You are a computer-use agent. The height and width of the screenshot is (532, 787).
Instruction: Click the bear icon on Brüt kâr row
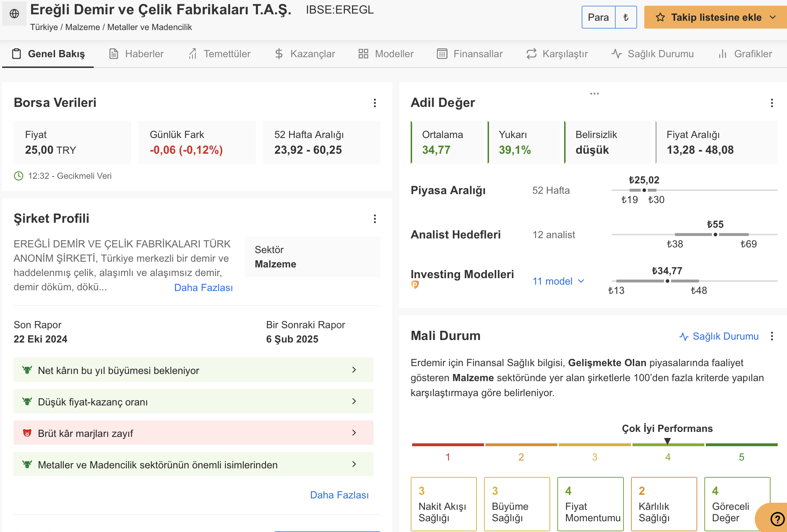coord(27,433)
